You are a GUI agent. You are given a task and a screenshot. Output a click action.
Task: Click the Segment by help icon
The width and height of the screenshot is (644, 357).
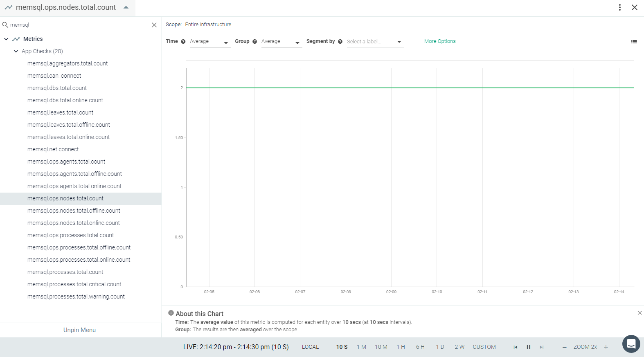340,41
